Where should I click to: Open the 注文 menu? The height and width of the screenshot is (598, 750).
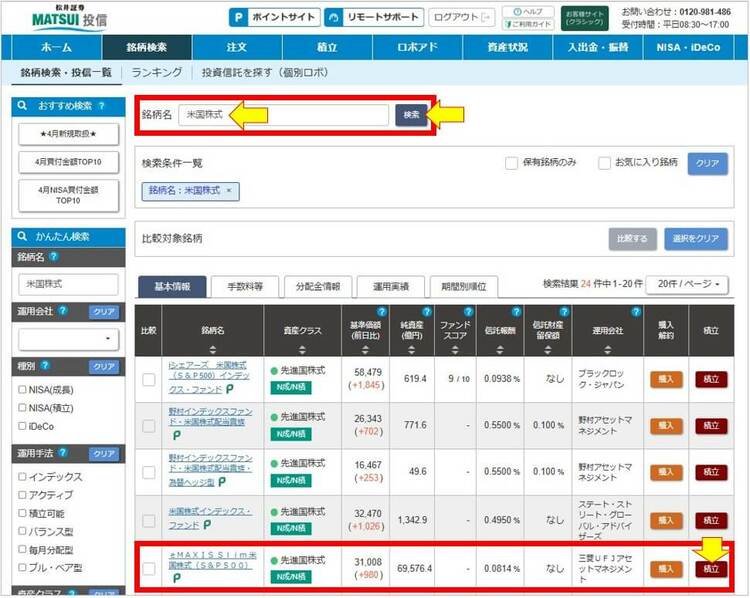[x=237, y=47]
